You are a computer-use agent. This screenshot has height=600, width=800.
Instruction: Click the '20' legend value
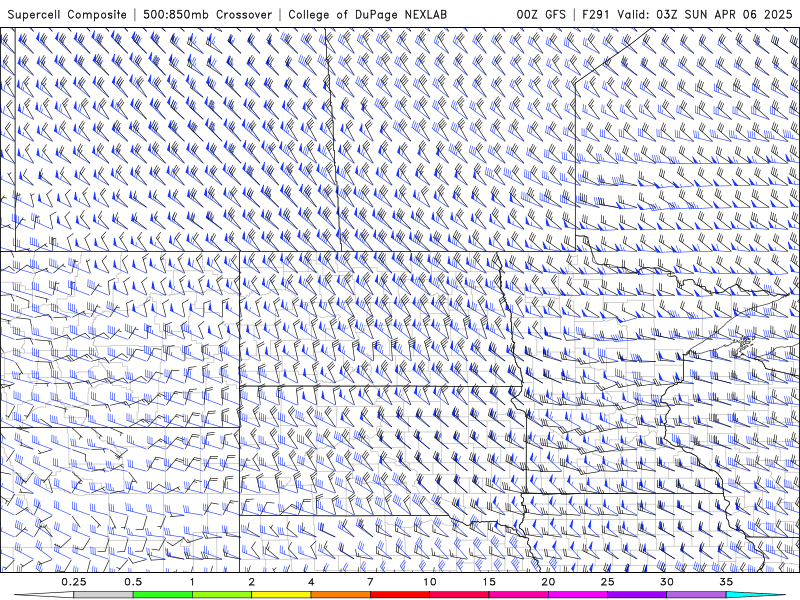(x=548, y=582)
